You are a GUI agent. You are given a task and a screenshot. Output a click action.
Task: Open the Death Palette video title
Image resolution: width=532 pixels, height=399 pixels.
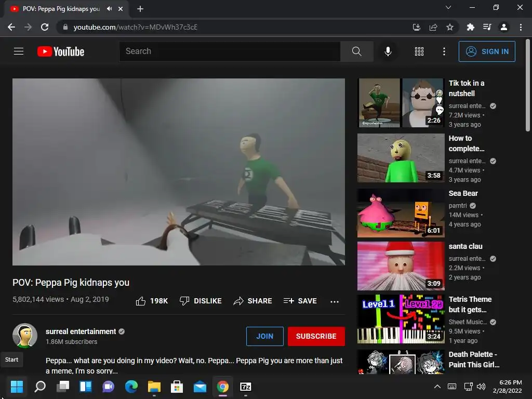(x=474, y=360)
